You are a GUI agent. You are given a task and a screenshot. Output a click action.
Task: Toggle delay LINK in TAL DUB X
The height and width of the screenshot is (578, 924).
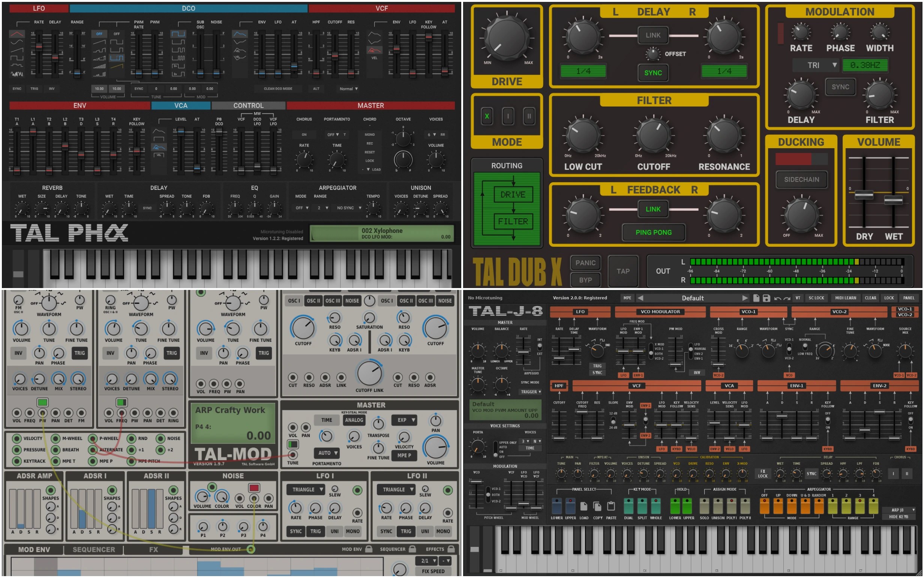pyautogui.click(x=652, y=35)
